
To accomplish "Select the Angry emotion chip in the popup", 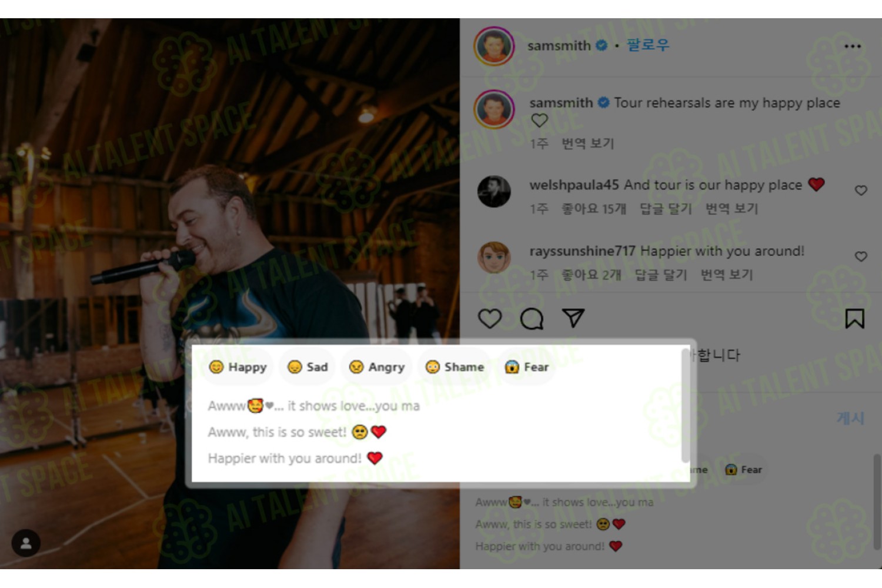I will pyautogui.click(x=376, y=367).
